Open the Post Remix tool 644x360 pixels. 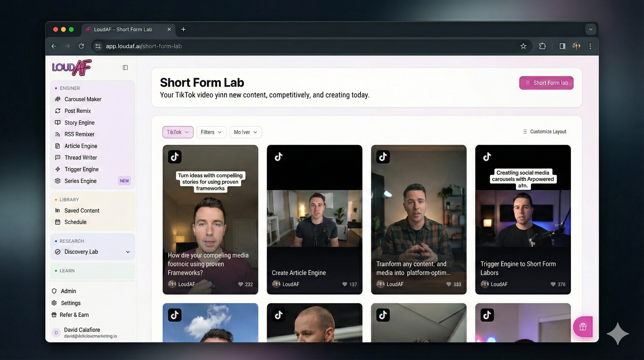pyautogui.click(x=77, y=111)
